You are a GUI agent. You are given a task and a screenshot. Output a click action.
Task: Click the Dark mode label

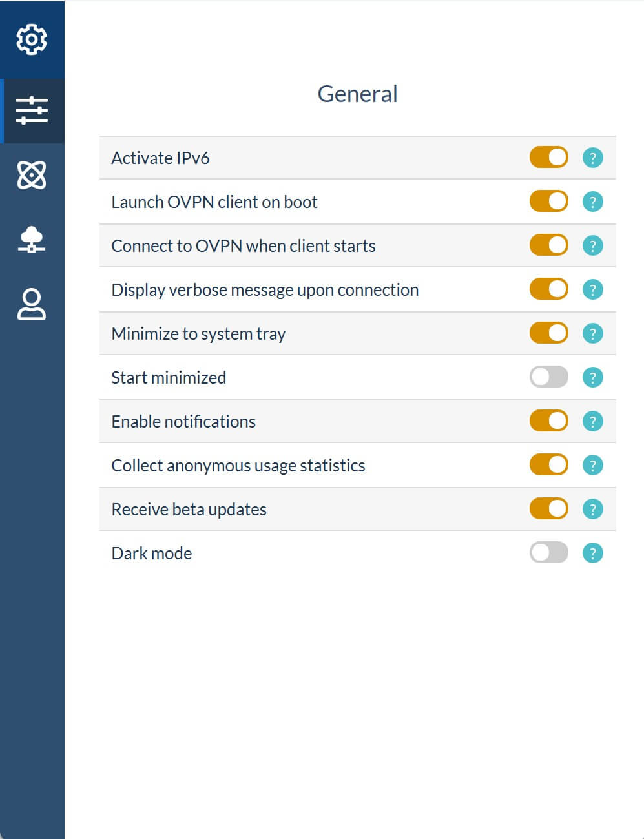pos(152,554)
